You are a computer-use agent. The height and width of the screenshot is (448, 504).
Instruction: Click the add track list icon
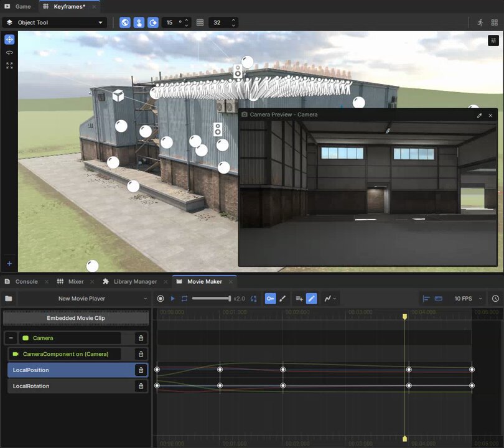tap(299, 299)
